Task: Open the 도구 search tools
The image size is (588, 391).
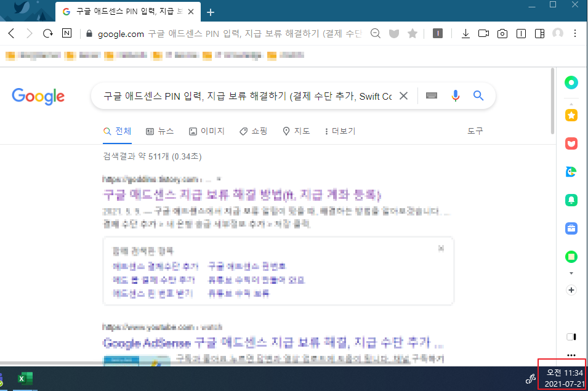Action: tap(475, 131)
